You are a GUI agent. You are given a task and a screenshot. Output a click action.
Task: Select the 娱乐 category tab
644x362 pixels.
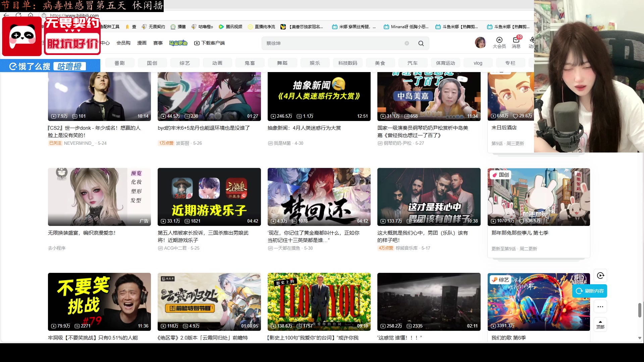point(315,63)
